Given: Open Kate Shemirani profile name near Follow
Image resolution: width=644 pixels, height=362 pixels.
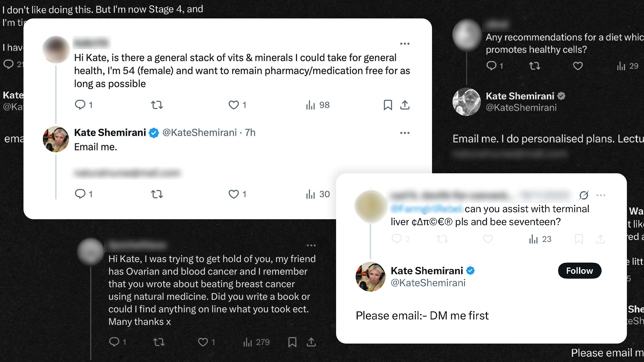Looking at the screenshot, I should click(x=427, y=270).
